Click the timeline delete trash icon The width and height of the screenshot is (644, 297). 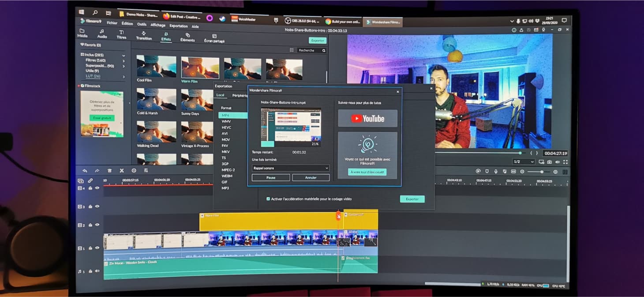109,171
